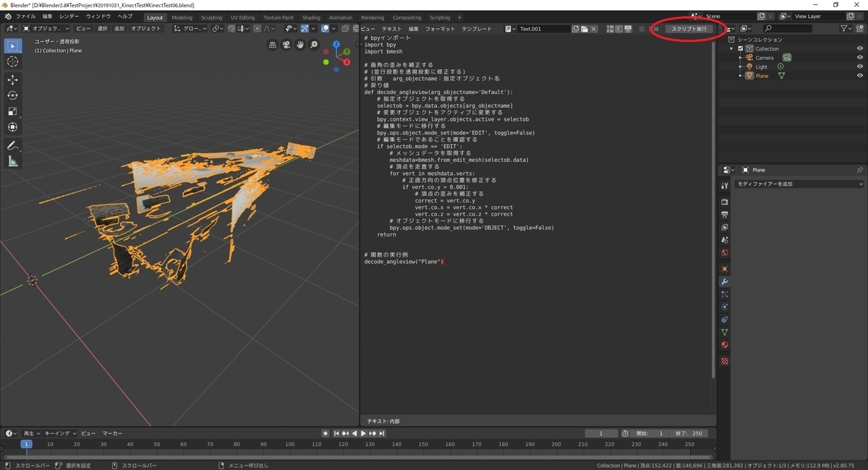Select the Move tool
Viewport: 868px width, 470px height.
pos(12,80)
